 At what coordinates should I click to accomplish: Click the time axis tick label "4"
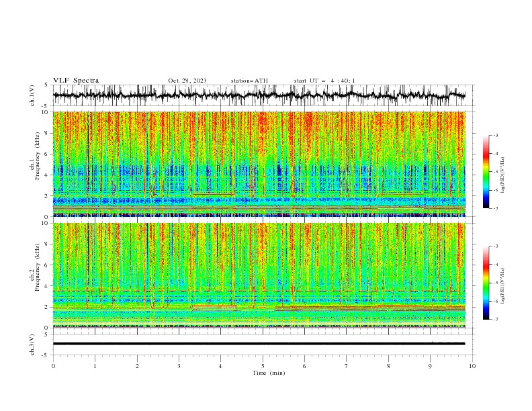click(220, 366)
